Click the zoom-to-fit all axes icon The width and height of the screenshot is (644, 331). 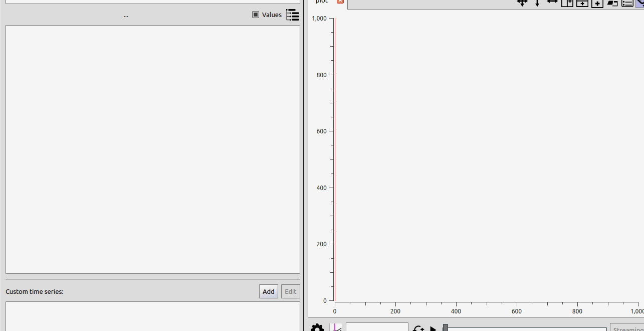coord(522,3)
